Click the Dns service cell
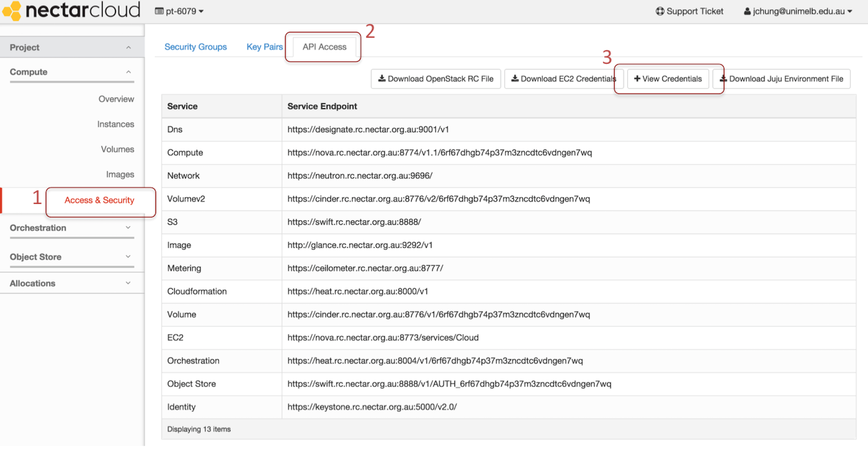 click(x=222, y=130)
